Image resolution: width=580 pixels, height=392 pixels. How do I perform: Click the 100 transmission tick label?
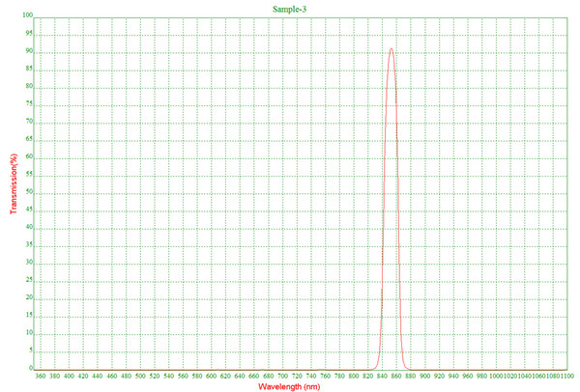coord(28,15)
